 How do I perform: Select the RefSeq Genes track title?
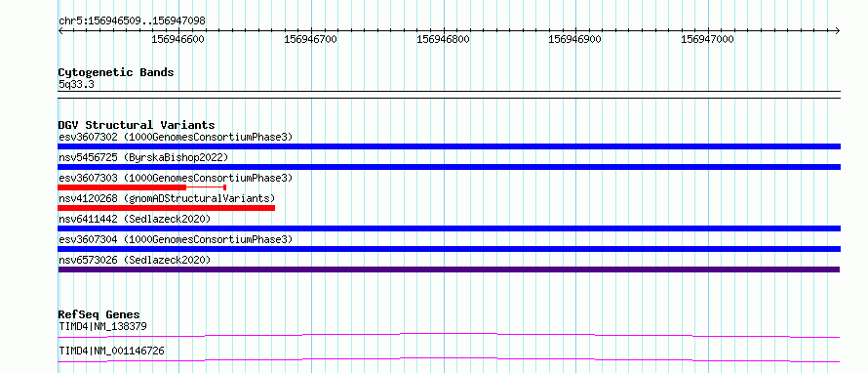[99, 314]
